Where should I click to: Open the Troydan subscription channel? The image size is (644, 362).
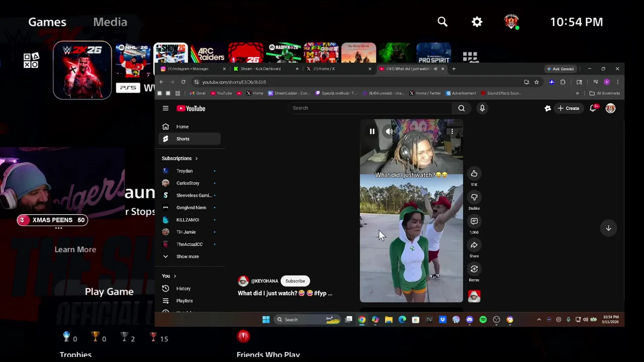click(189, 171)
